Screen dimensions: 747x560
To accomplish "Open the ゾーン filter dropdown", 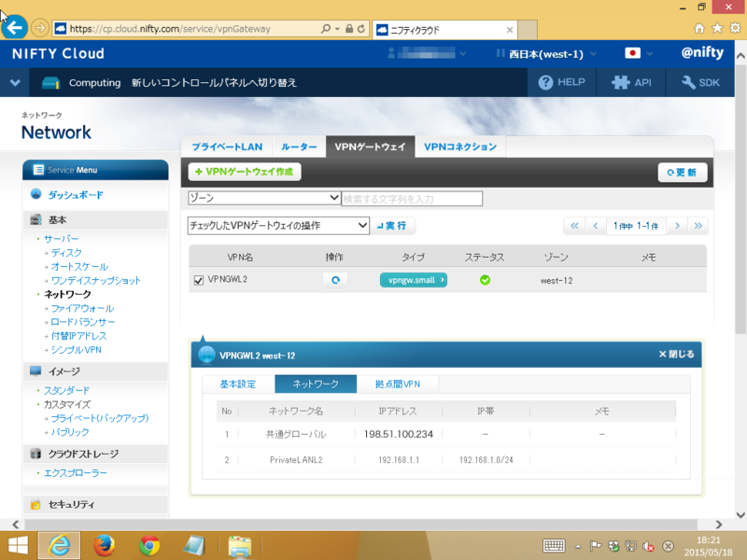I will [264, 198].
